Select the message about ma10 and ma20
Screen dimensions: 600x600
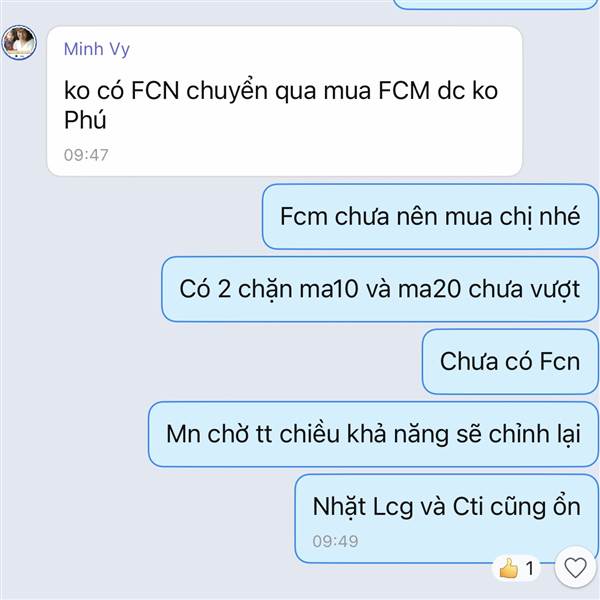(x=380, y=289)
